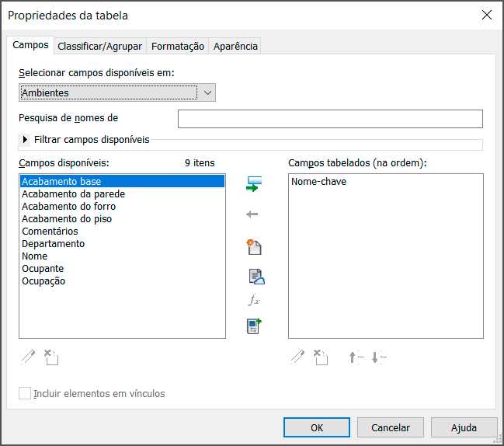Click the New parameter icon
This screenshot has width=504, height=446.
pyautogui.click(x=254, y=247)
